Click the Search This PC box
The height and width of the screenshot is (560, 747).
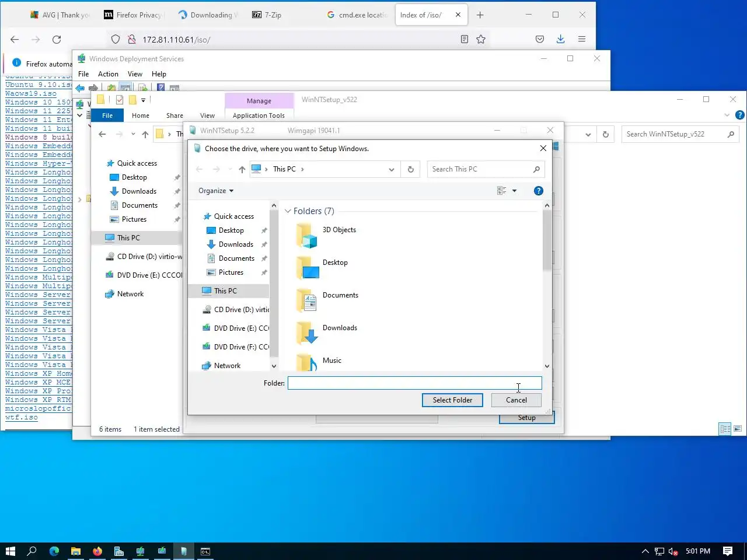tap(486, 169)
